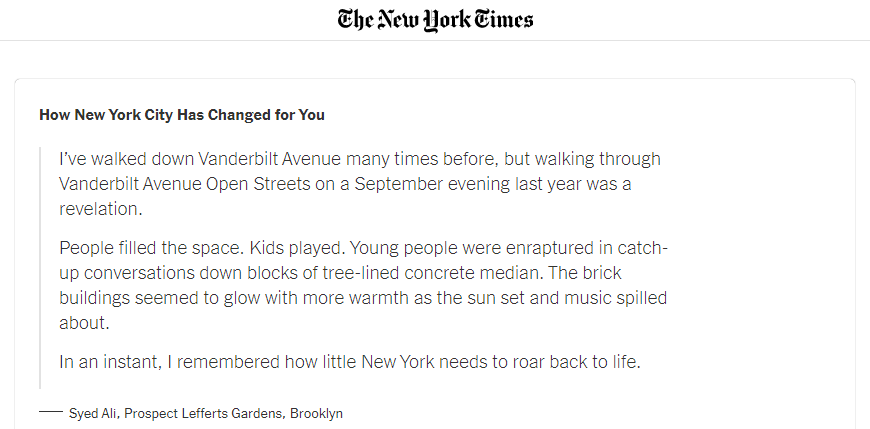Click the word "buildings" in the second paragraph
The height and width of the screenshot is (429, 870).
click(98, 297)
